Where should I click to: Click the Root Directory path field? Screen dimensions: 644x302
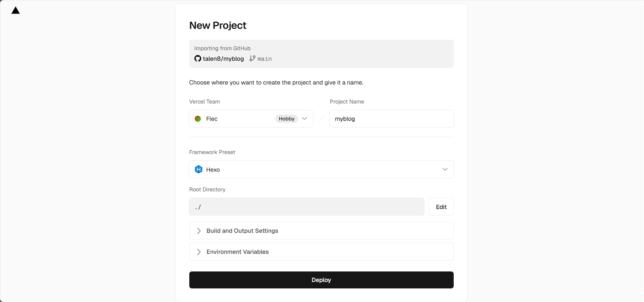(x=307, y=207)
